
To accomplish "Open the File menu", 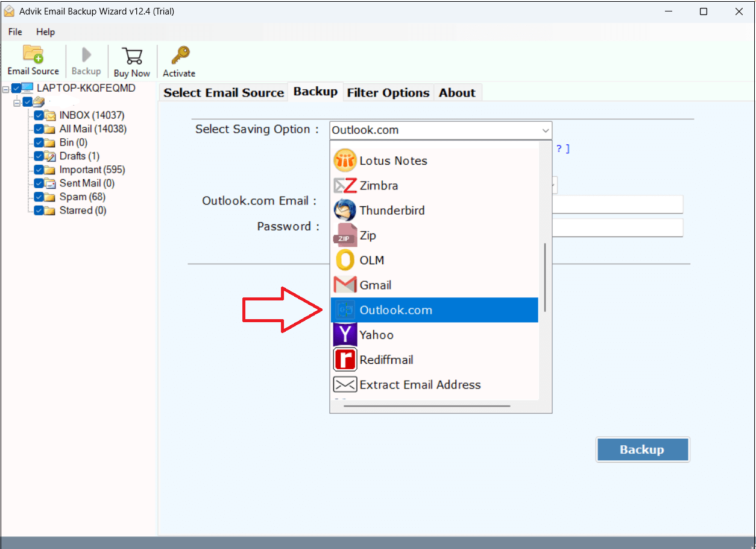I will coord(14,31).
